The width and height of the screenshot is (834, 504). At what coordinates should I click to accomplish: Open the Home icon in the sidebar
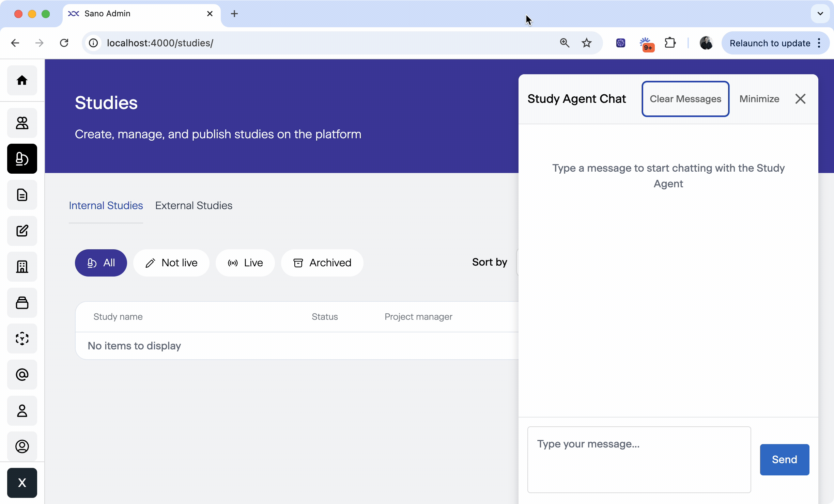[x=22, y=80]
